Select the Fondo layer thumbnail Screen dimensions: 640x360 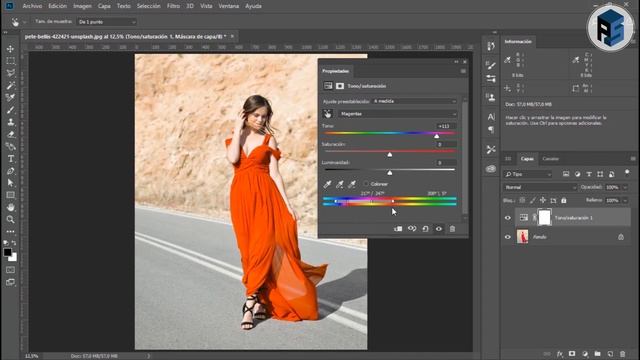(x=522, y=237)
